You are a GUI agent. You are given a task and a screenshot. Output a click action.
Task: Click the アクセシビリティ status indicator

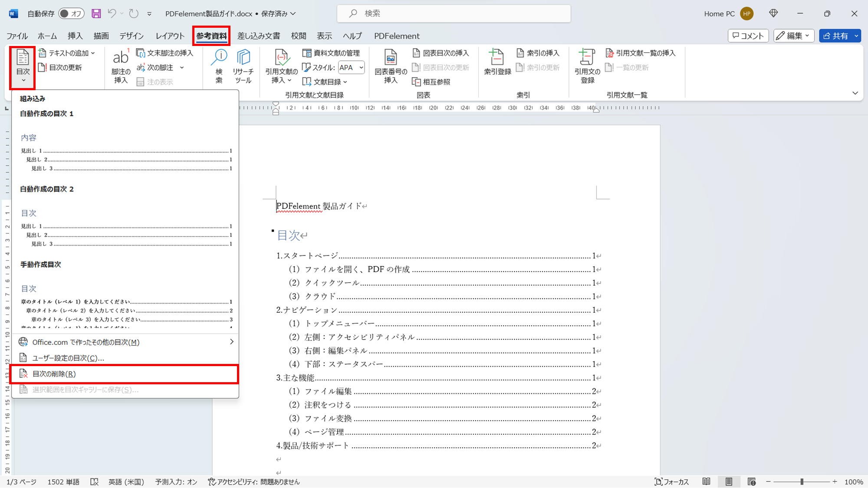(x=254, y=481)
